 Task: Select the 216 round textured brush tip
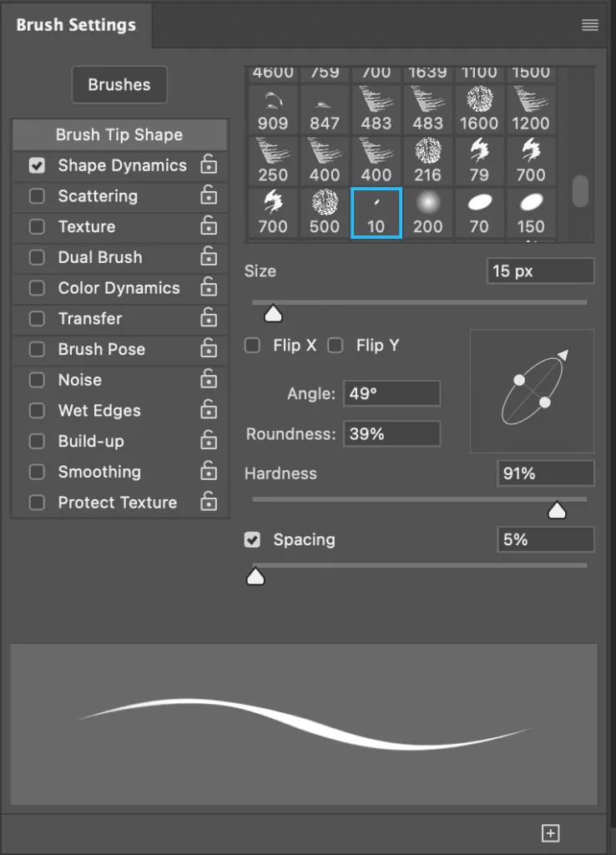pos(428,162)
